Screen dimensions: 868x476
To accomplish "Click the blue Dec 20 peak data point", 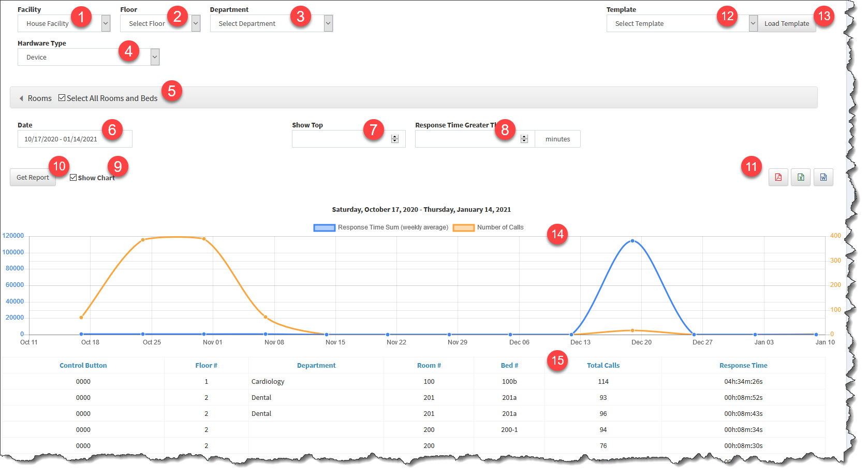I will 632,241.
